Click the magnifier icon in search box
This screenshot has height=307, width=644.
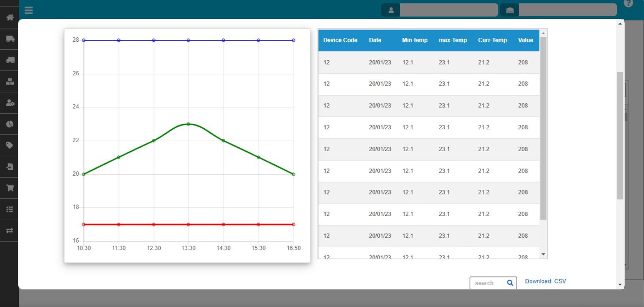(510, 283)
